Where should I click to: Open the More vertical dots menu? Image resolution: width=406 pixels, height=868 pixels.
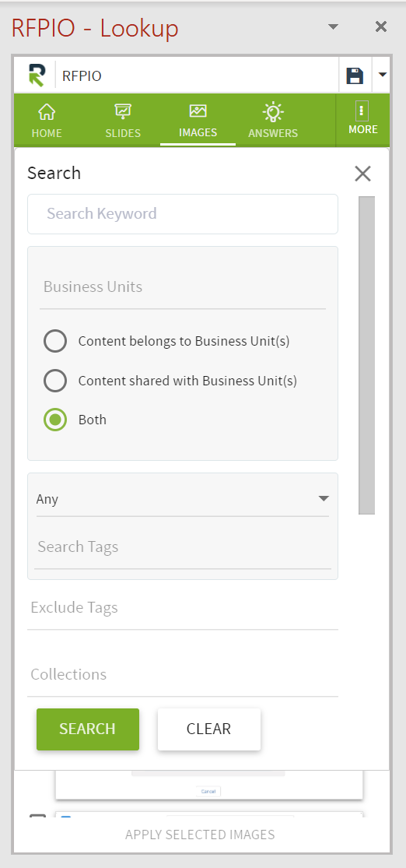click(x=363, y=119)
